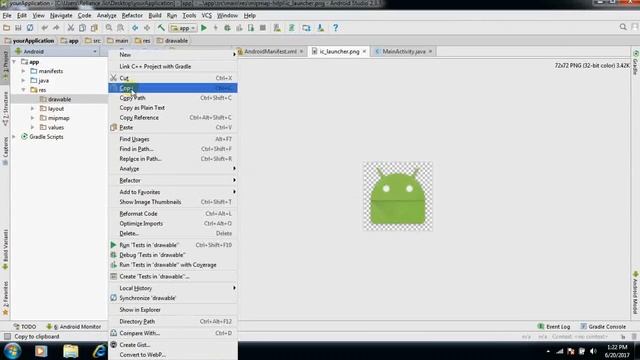
Task: Open the Event Log panel
Action: click(554, 327)
